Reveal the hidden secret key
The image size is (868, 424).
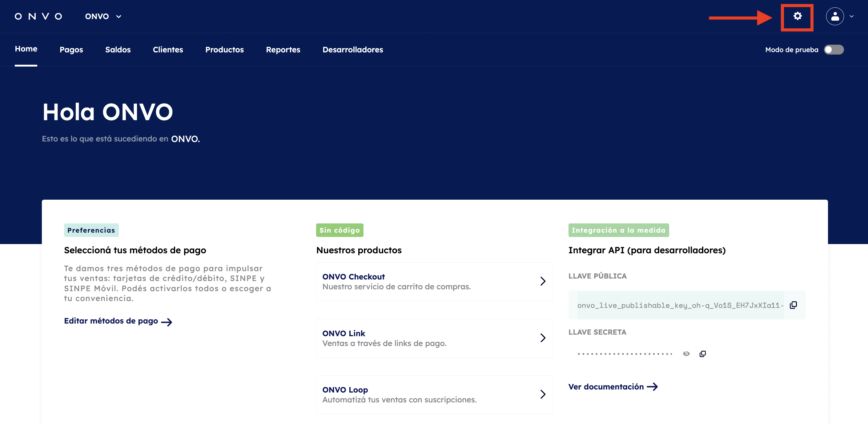pos(686,354)
